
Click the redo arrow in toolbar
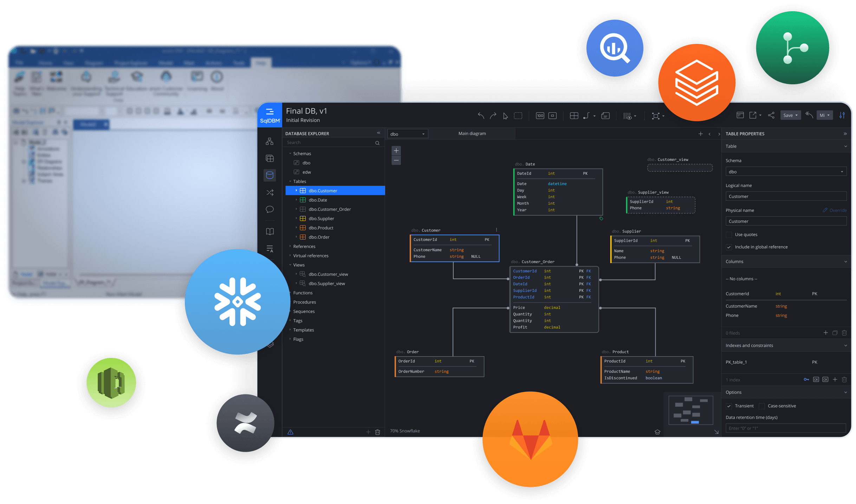click(493, 116)
